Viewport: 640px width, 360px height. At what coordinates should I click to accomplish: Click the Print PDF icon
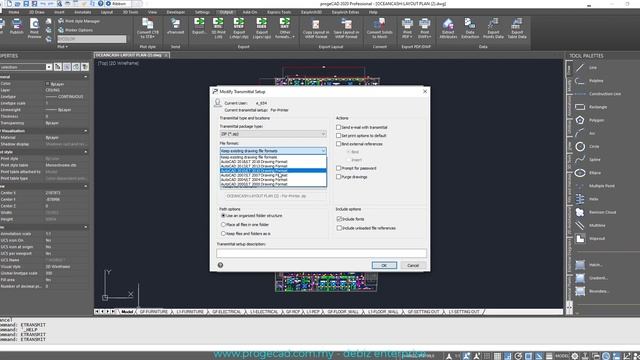pyautogui.click(x=407, y=28)
